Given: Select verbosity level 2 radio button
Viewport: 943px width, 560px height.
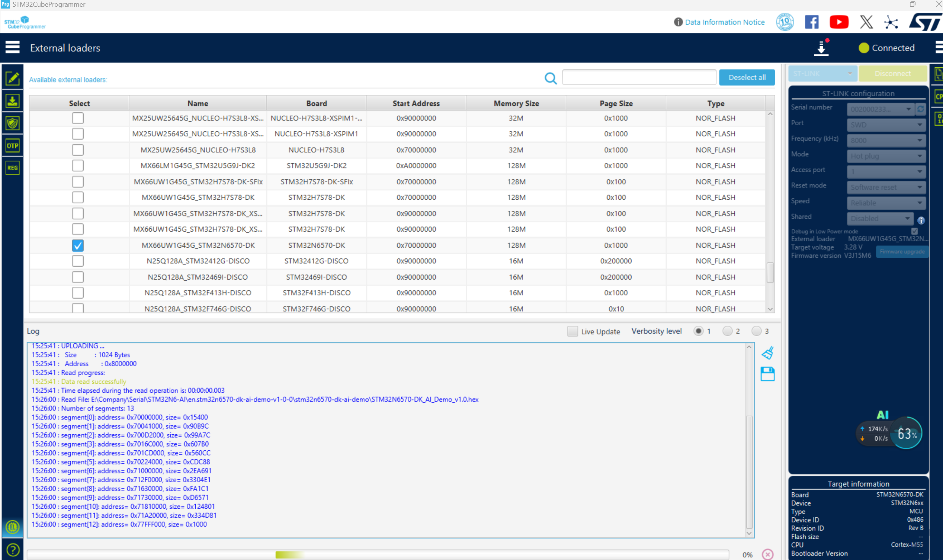Looking at the screenshot, I should coord(728,331).
